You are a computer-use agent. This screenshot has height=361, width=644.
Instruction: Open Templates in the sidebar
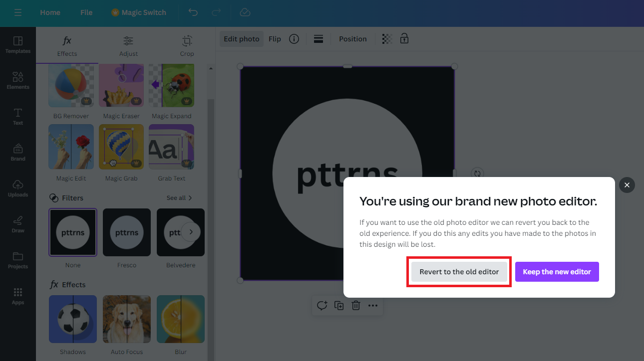(18, 45)
